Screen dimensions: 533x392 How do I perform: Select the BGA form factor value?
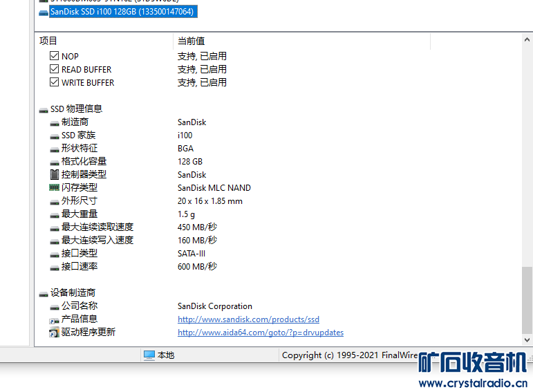pyautogui.click(x=185, y=149)
